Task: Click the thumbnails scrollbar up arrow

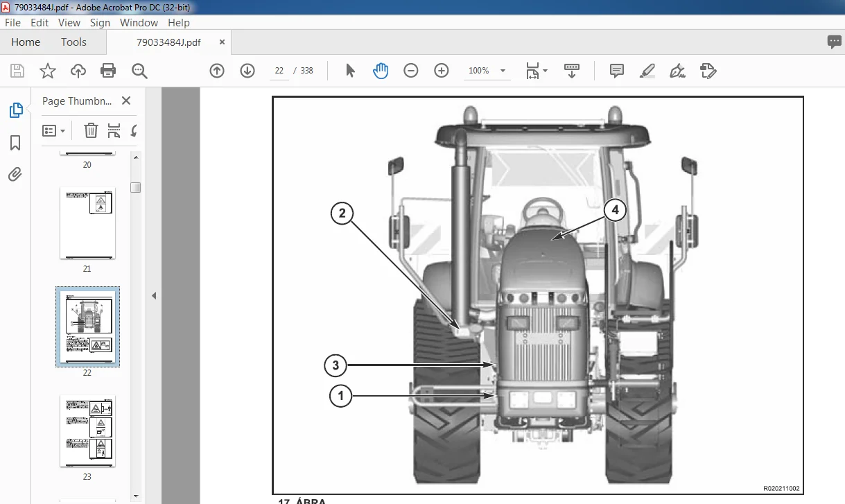Action: coord(136,157)
